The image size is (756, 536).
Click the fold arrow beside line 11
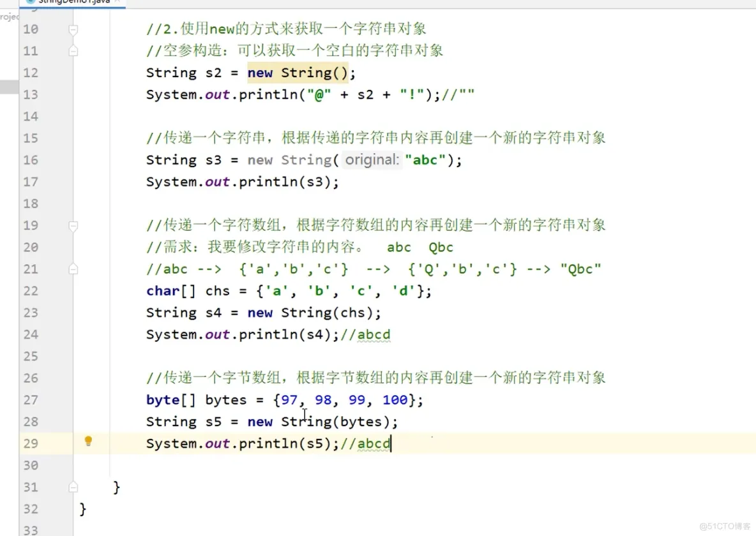tap(73, 51)
